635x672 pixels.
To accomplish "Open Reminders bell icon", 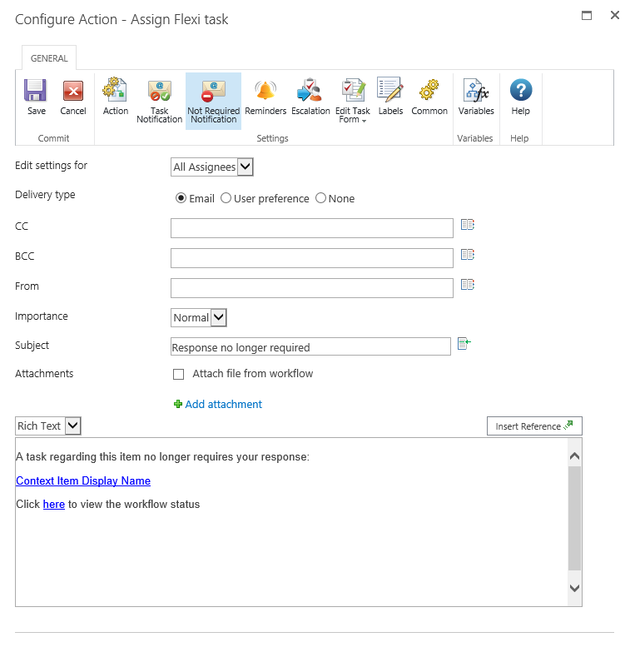I will [x=265, y=92].
